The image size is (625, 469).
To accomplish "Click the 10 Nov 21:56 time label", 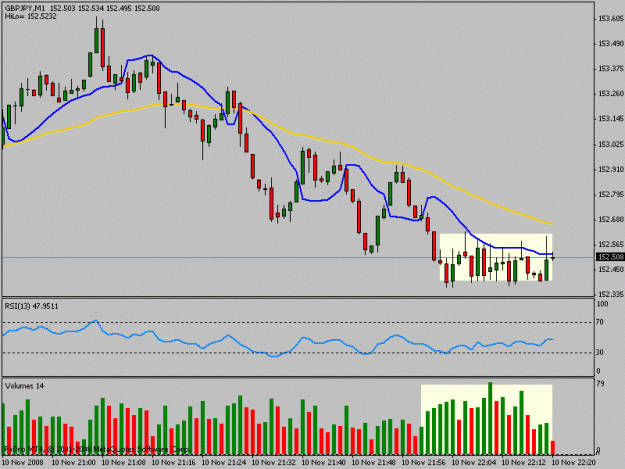I will [x=423, y=462].
